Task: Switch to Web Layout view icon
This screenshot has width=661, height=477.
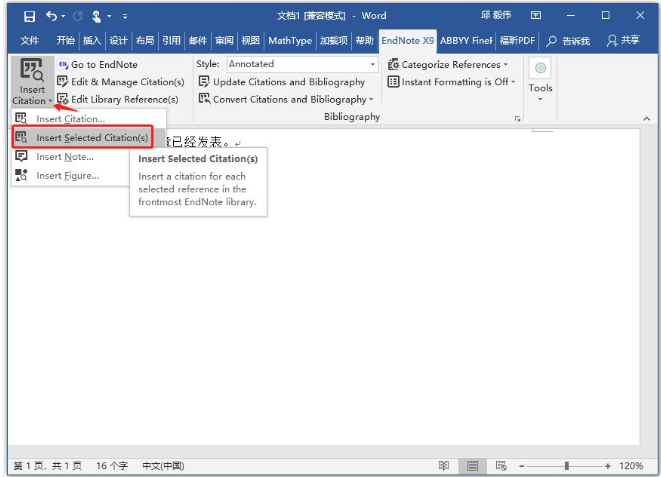Action: (x=501, y=466)
